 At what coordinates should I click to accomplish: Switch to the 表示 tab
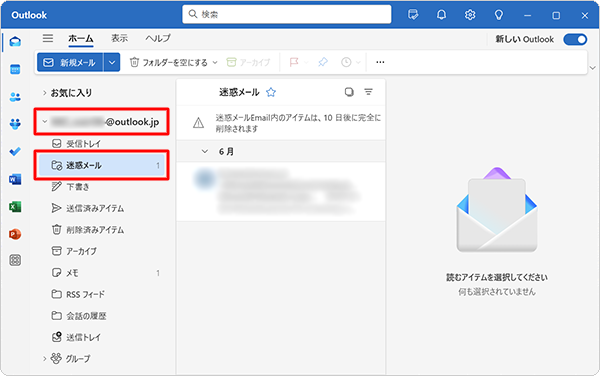click(119, 38)
